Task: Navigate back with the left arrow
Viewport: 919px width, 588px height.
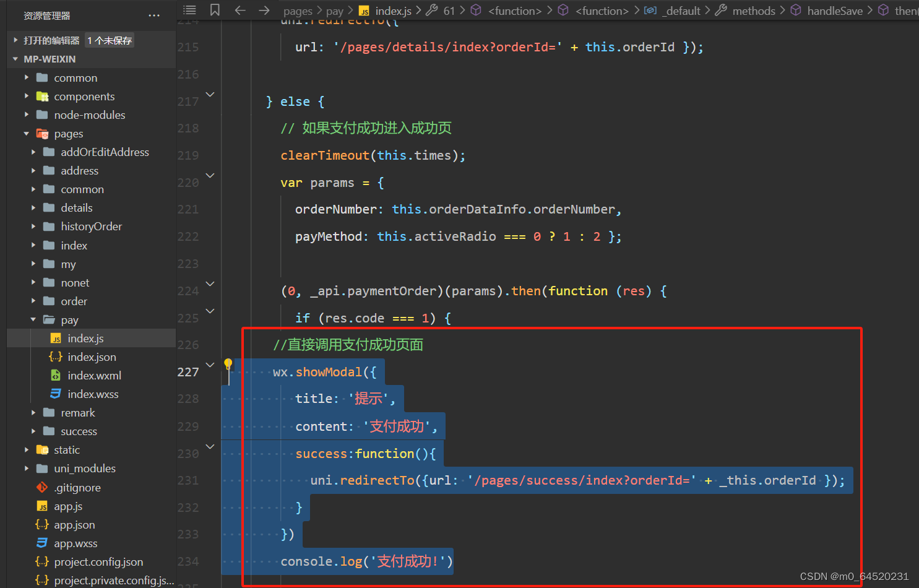Action: (x=240, y=10)
